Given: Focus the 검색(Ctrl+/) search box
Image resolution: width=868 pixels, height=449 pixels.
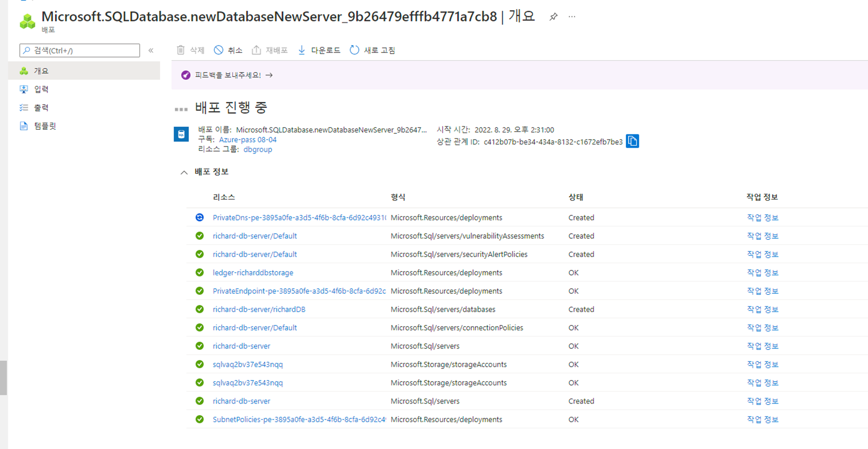Looking at the screenshot, I should [x=80, y=50].
